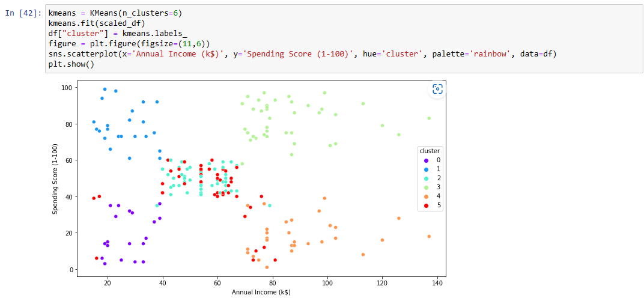Click the x-axis tick label 140

(437, 283)
